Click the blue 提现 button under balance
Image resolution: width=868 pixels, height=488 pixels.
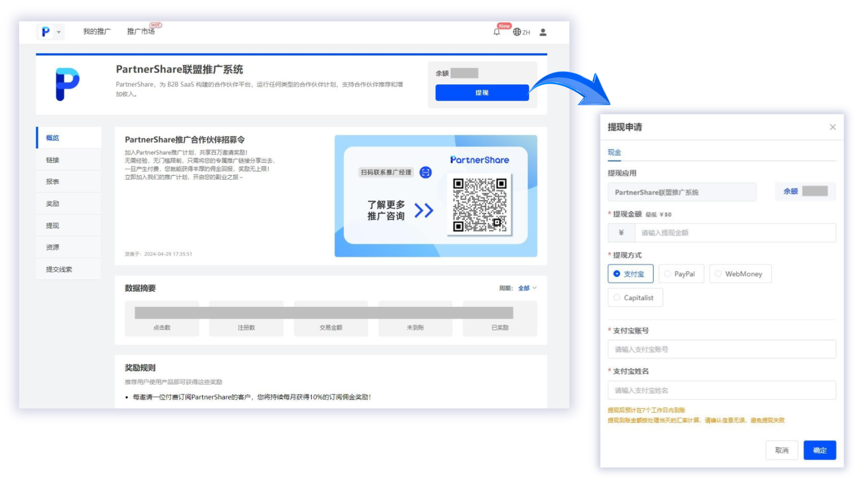(x=482, y=93)
